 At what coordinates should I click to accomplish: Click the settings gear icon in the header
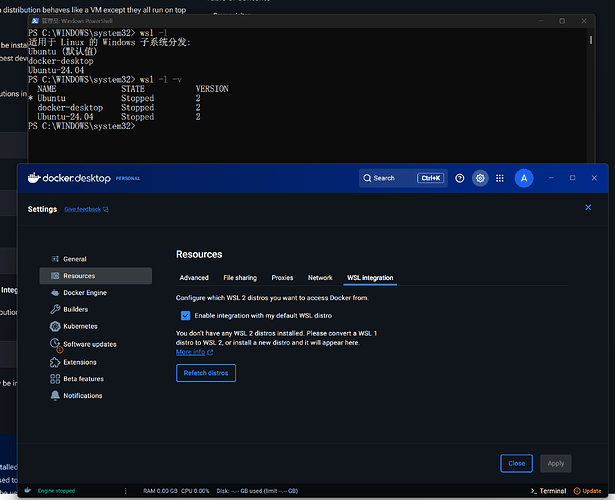(480, 178)
